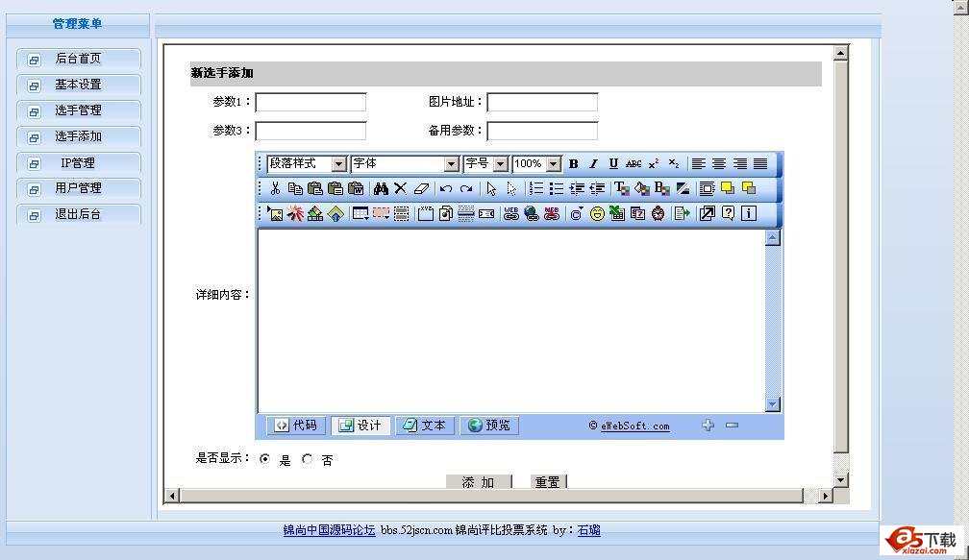Click the fullscreen edit arrow icon
The height and width of the screenshot is (560, 969).
click(707, 213)
